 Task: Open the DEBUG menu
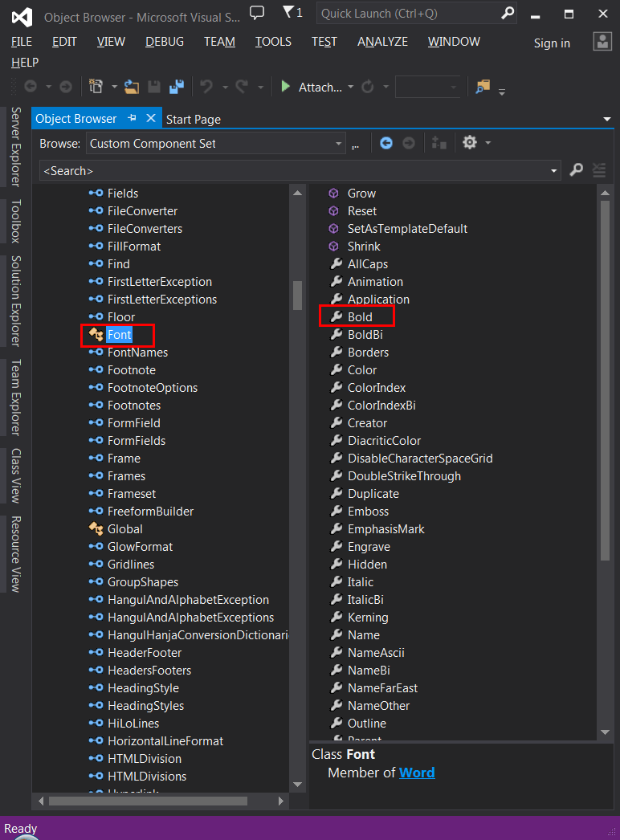coord(165,42)
